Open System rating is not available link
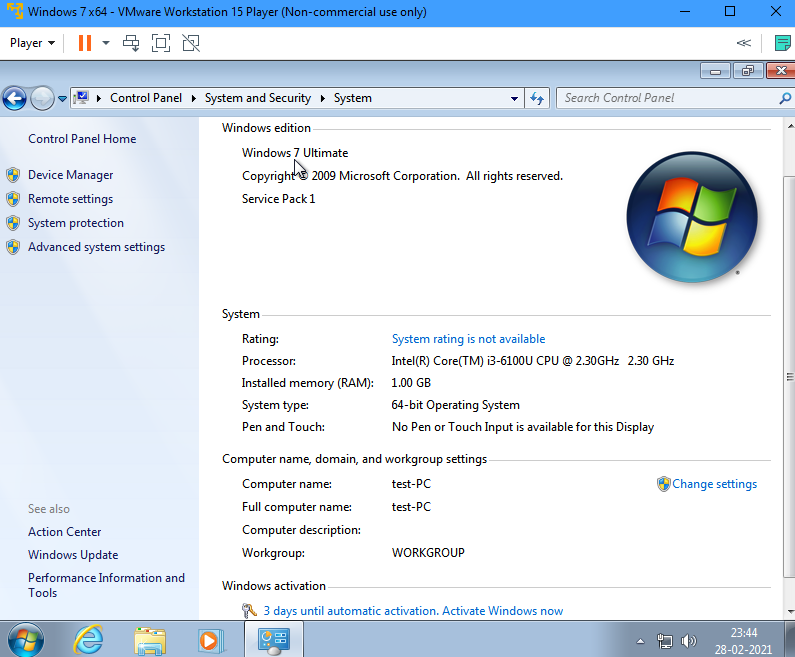 tap(468, 339)
